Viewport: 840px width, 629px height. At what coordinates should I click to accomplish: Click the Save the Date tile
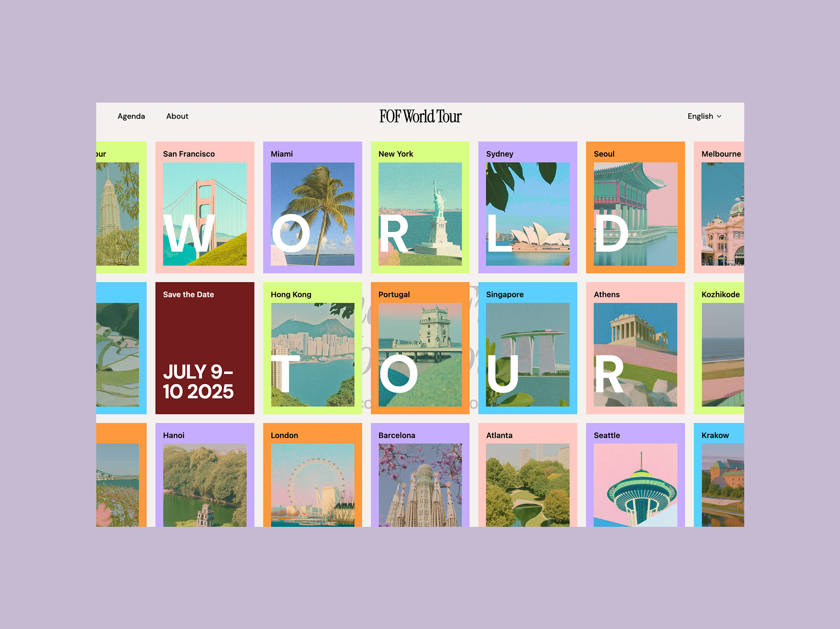205,348
